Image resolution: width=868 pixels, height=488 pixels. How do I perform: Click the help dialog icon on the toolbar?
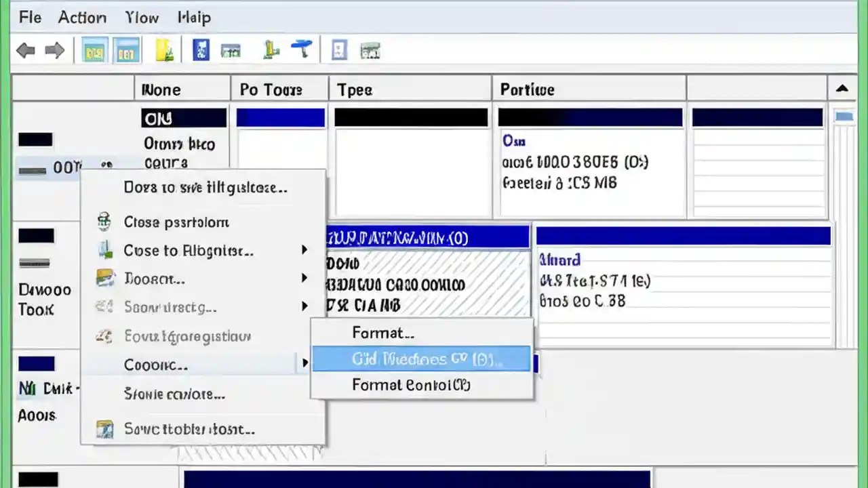pyautogui.click(x=338, y=49)
